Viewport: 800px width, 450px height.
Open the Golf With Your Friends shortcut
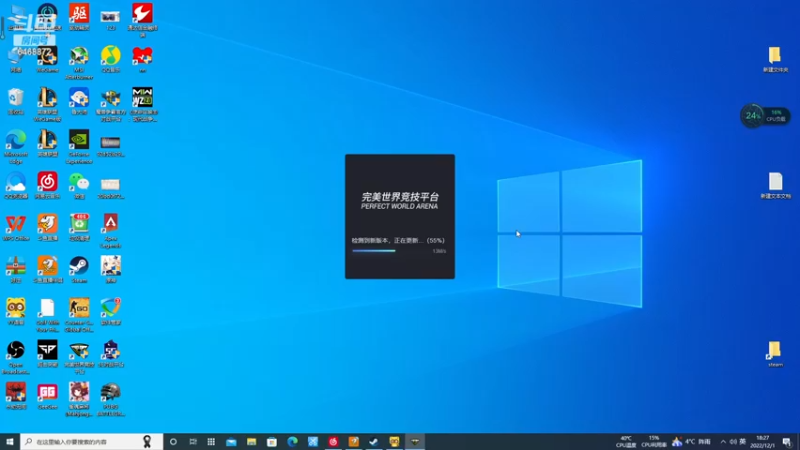click(47, 315)
